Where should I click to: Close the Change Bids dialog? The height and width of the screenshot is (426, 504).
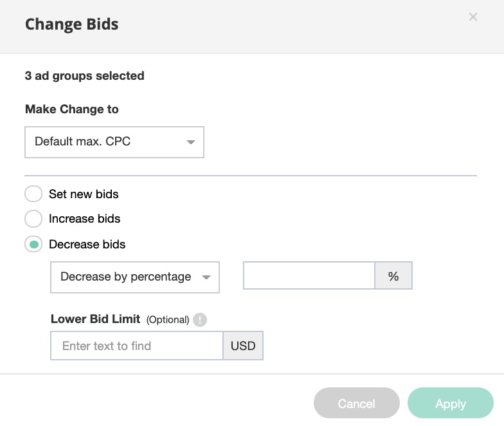tap(473, 17)
